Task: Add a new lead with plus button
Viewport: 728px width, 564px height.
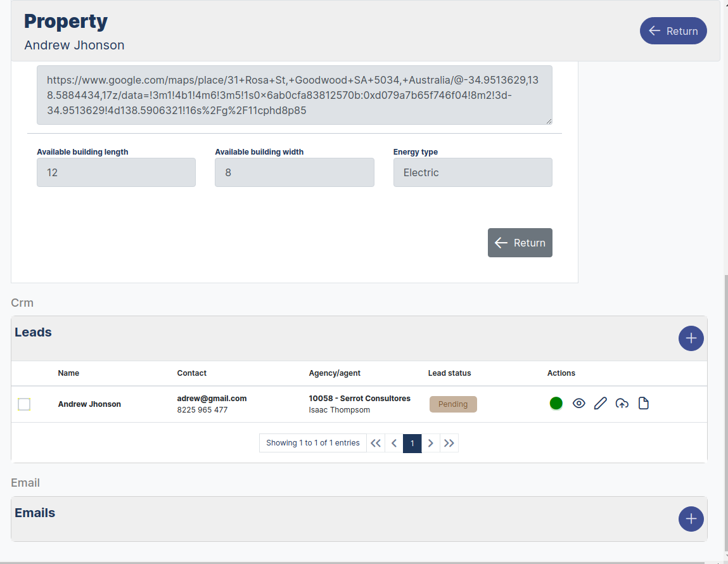Action: tap(691, 338)
